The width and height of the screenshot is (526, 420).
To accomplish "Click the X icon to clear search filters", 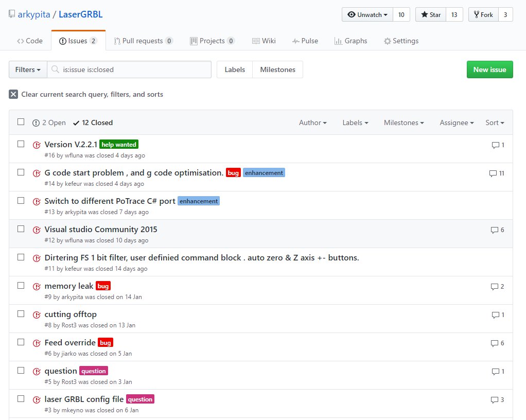I will coord(13,94).
